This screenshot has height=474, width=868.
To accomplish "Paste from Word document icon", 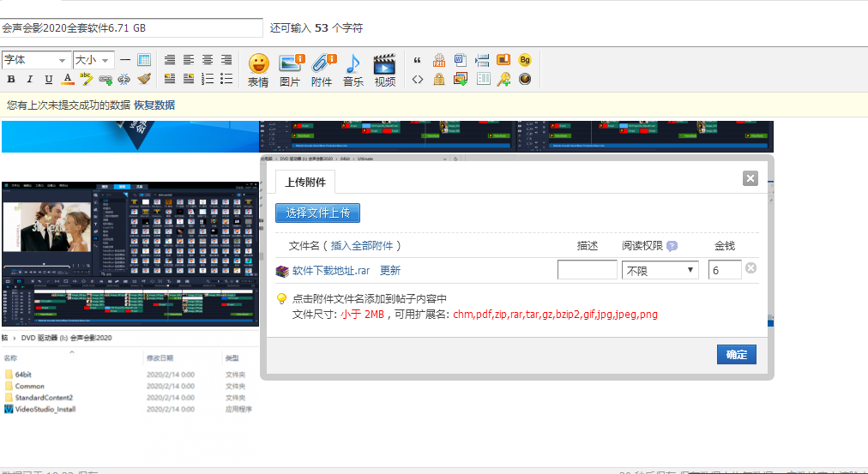I will [460, 60].
